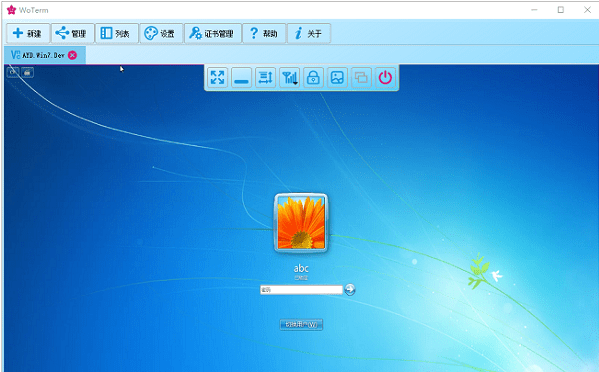
Task: Click the resize/fit-screen arrows icon
Action: coord(266,78)
